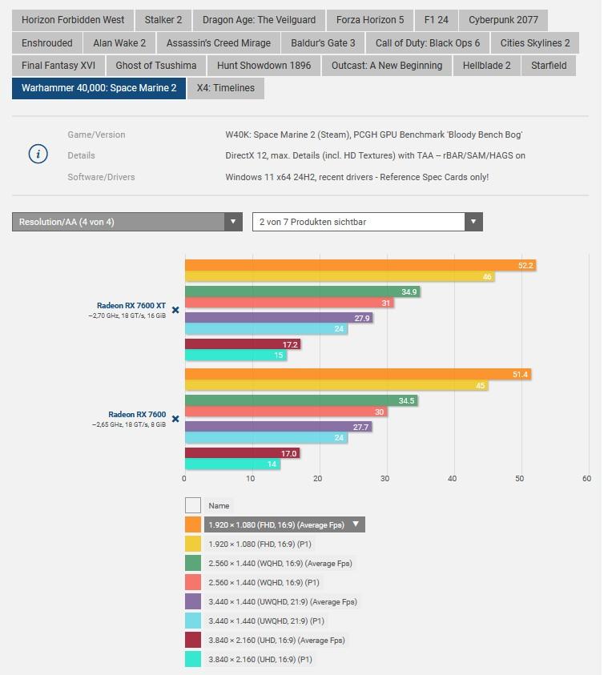Open the Baldur's Gate 3 tab

tap(323, 43)
